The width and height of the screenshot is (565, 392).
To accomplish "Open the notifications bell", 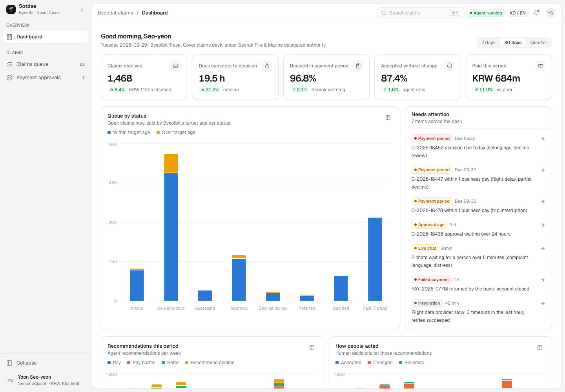I will (x=536, y=13).
